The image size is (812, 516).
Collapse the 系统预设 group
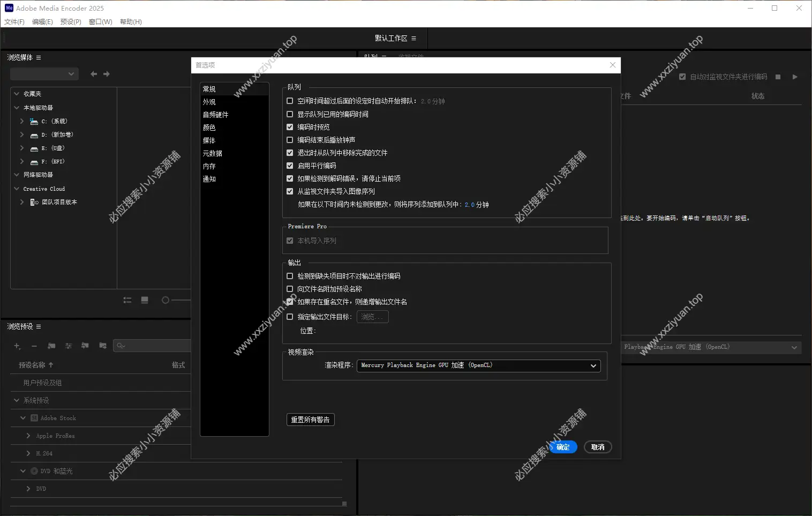click(17, 400)
